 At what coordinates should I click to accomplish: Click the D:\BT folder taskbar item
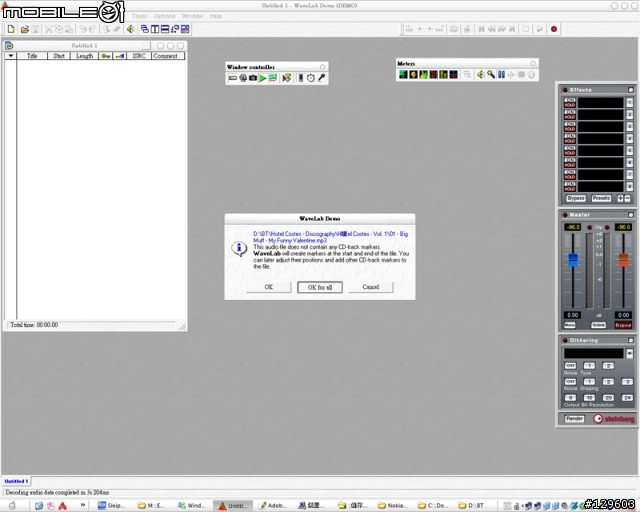[472, 505]
